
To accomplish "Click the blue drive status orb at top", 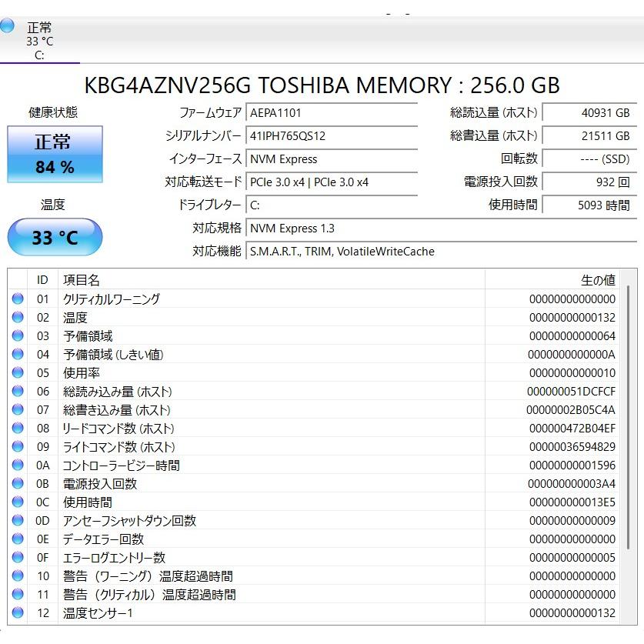I will tap(7, 25).
